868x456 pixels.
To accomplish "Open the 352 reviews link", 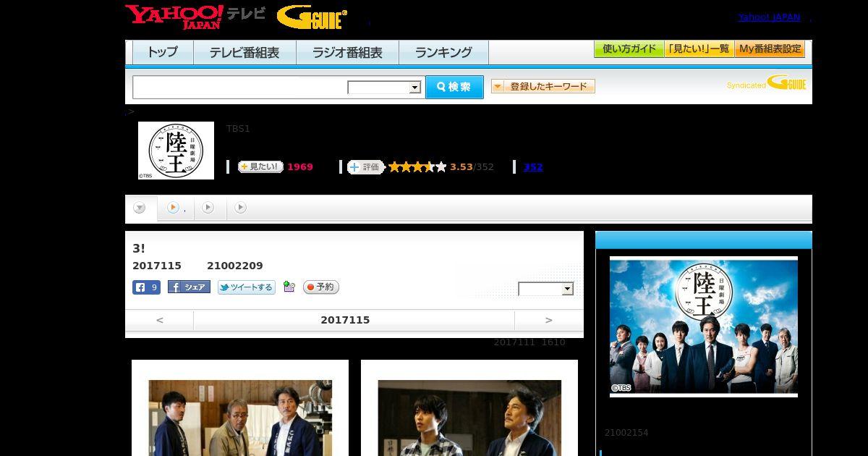I will click(533, 167).
